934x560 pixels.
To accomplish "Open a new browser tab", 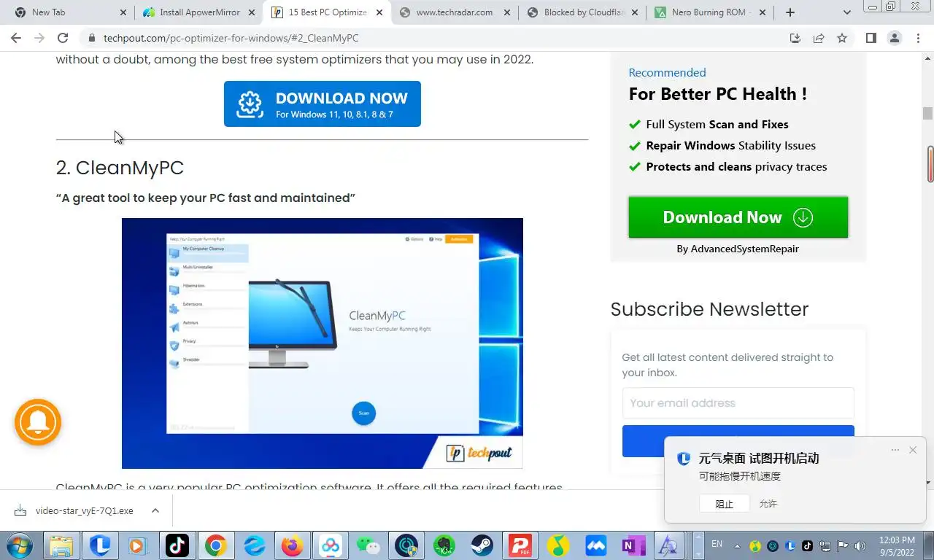I will [x=790, y=12].
